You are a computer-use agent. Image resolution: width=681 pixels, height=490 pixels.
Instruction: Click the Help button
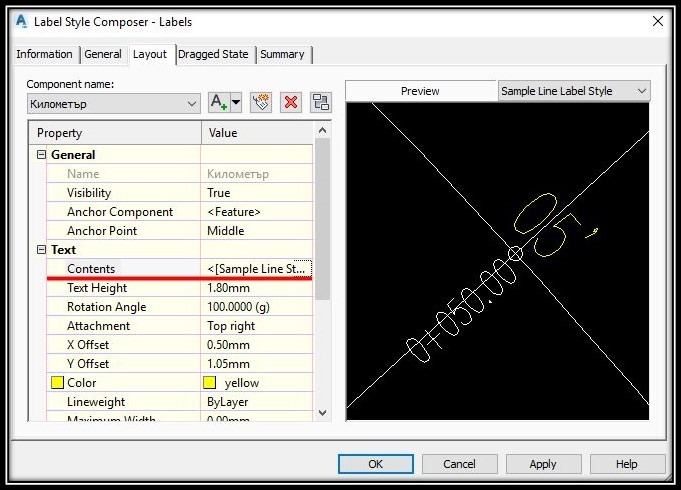click(x=627, y=464)
